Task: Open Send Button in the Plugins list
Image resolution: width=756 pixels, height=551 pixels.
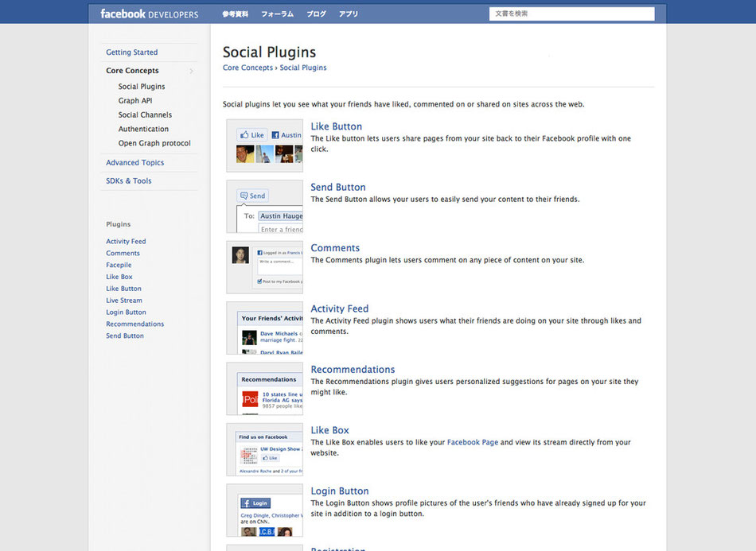Action: click(x=125, y=336)
